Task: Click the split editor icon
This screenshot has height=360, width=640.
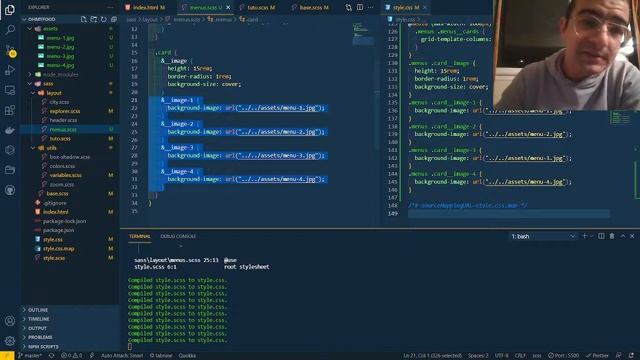Action: (x=360, y=7)
